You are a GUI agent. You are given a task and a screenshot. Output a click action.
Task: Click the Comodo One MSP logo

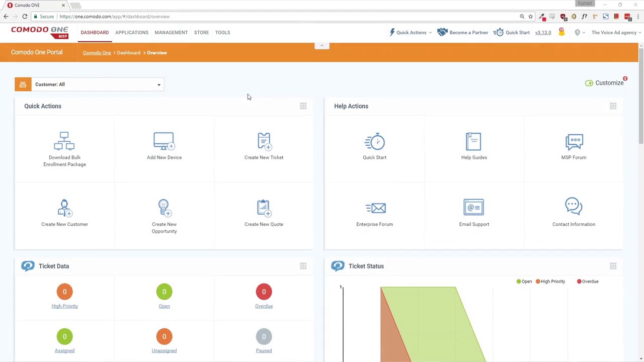pyautogui.click(x=40, y=32)
